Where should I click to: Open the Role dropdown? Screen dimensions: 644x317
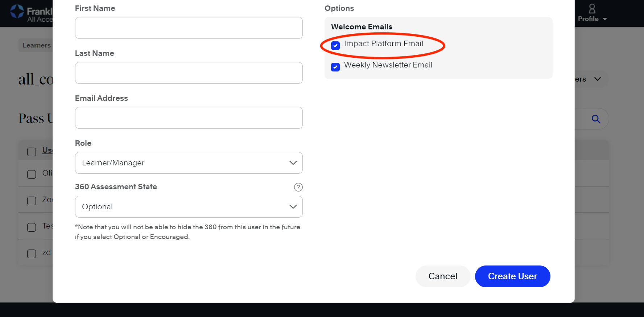coord(189,163)
